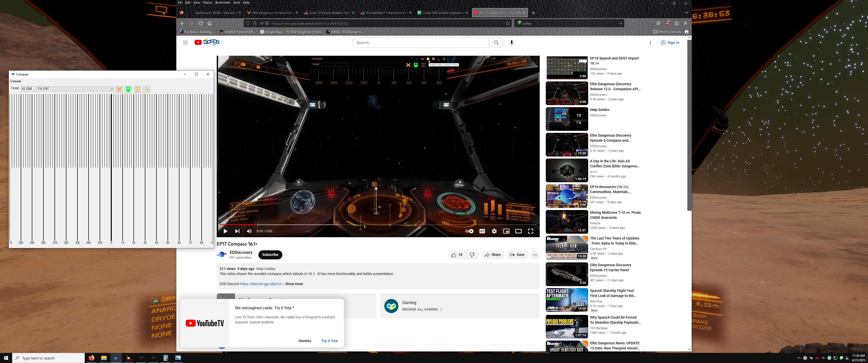Seek on the video progress bar

click(378, 224)
